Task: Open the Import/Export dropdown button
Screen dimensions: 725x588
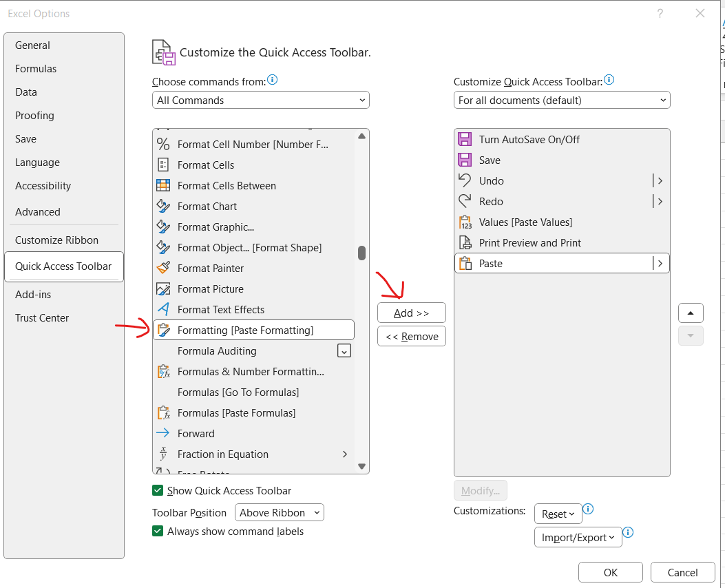Action: tap(578, 537)
